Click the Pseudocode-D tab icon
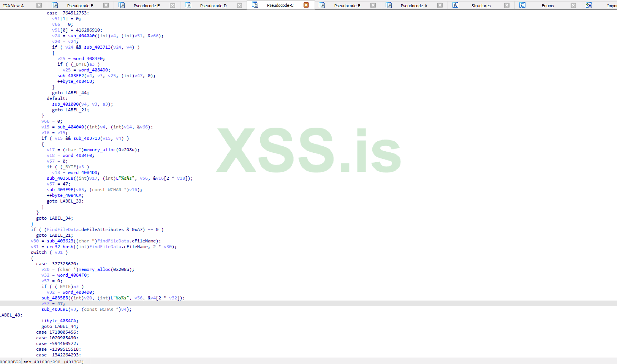The image size is (617, 364). point(188,5)
